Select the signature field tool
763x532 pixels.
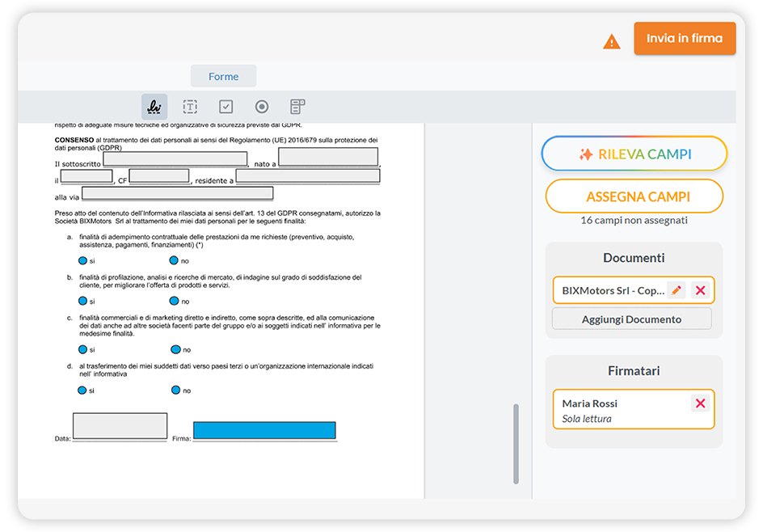154,106
